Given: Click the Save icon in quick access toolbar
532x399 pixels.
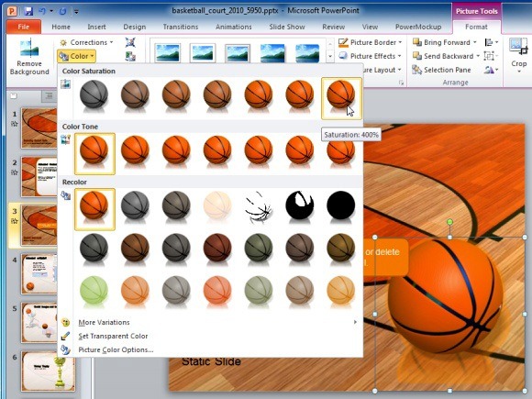Looking at the screenshot, I should click(x=28, y=11).
